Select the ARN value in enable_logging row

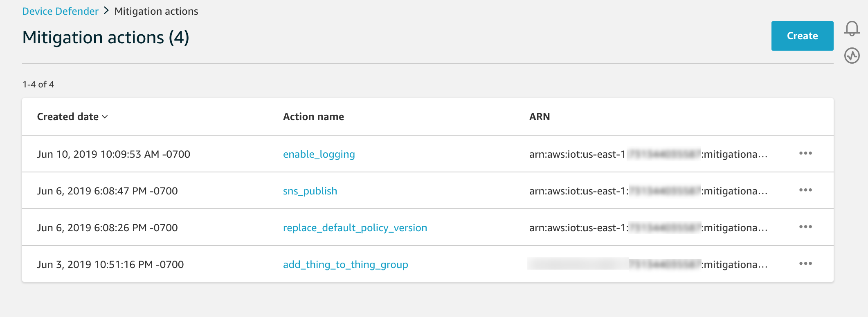[648, 154]
